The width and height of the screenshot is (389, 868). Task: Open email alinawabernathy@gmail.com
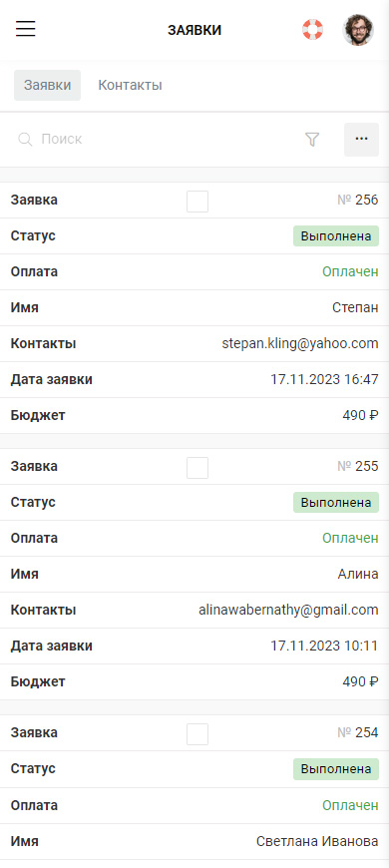[x=288, y=610]
